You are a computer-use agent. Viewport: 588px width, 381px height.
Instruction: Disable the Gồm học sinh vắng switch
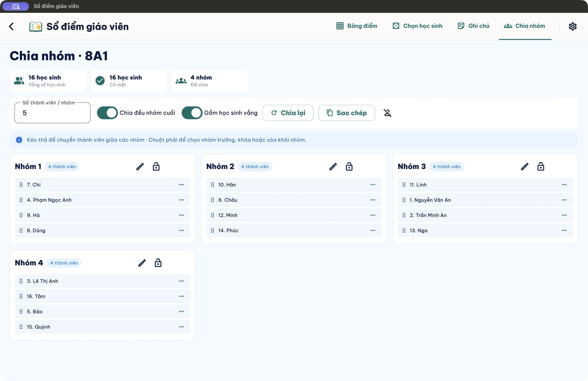tap(192, 113)
